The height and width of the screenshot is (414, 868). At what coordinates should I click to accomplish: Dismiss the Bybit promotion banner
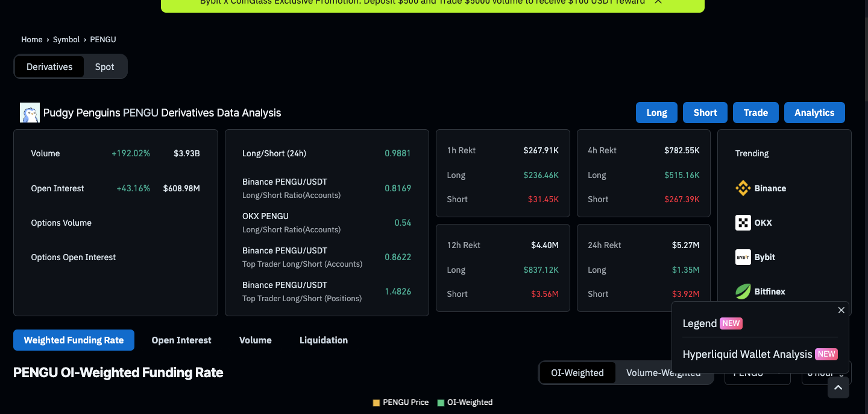658,2
